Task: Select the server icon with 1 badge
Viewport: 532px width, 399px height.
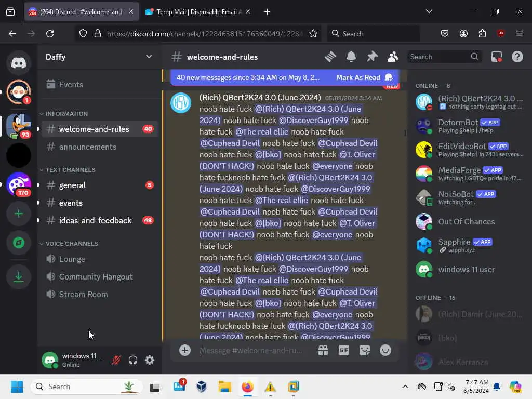Action: pos(19,91)
